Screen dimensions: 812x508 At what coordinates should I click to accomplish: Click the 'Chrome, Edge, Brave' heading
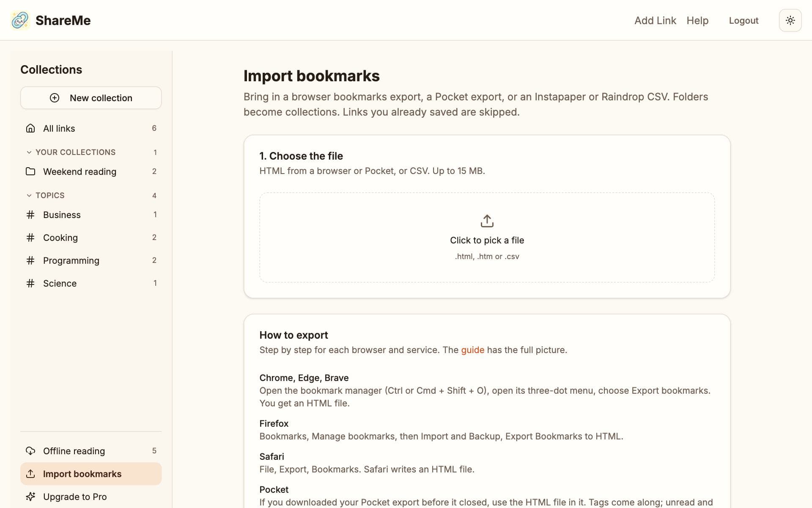pyautogui.click(x=304, y=378)
